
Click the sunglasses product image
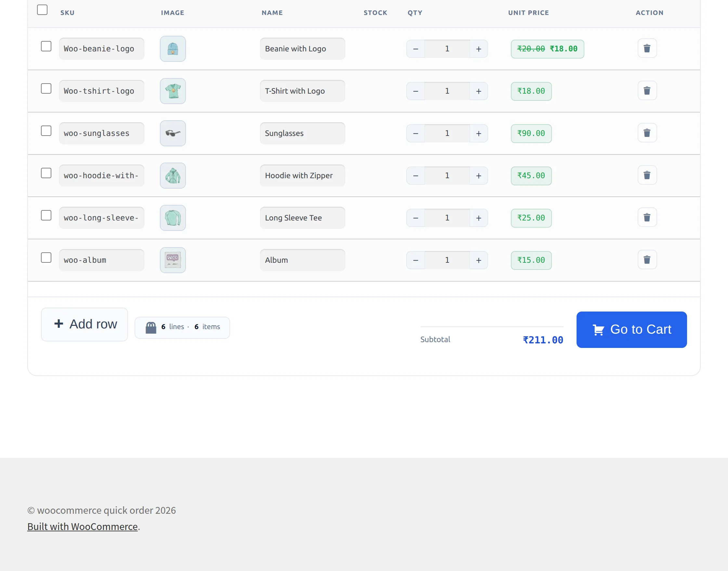point(173,133)
